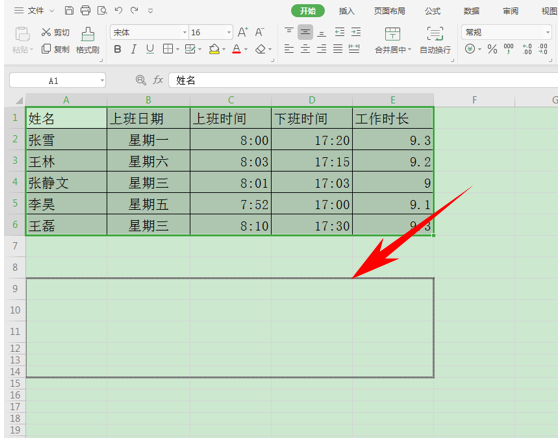This screenshot has height=438, width=559.
Task: Click distributed alignment icon
Action: click(x=354, y=49)
